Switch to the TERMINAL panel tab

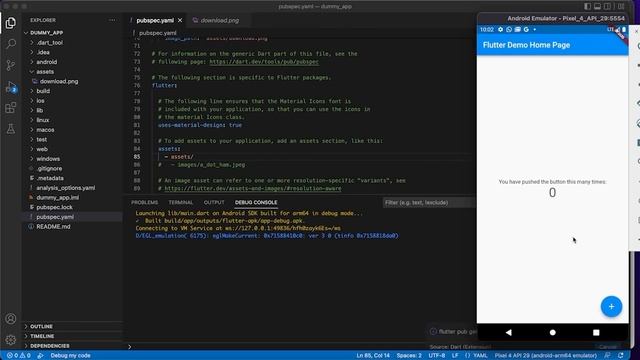click(x=180, y=202)
